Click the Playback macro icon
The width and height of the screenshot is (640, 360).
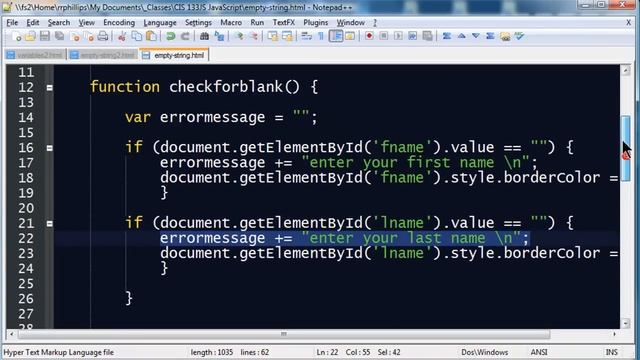pyautogui.click(x=398, y=36)
